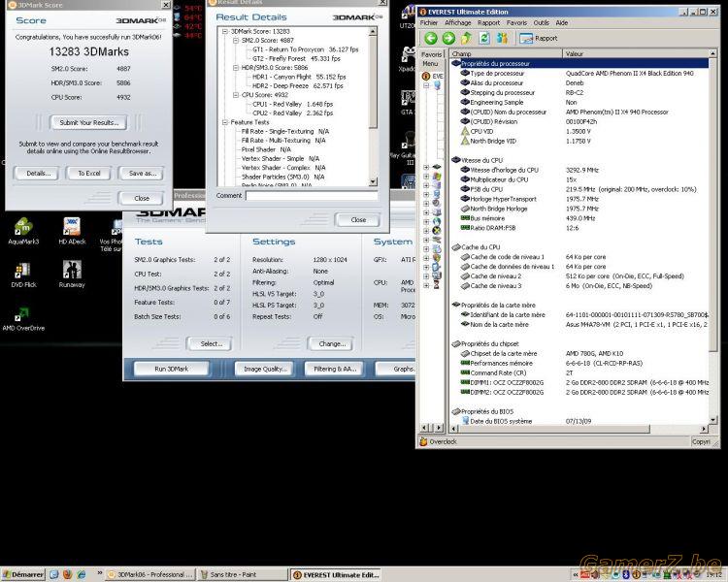Open the DVD Flick desktop icon
Image resolution: width=728 pixels, height=582 pixels.
pos(23,275)
